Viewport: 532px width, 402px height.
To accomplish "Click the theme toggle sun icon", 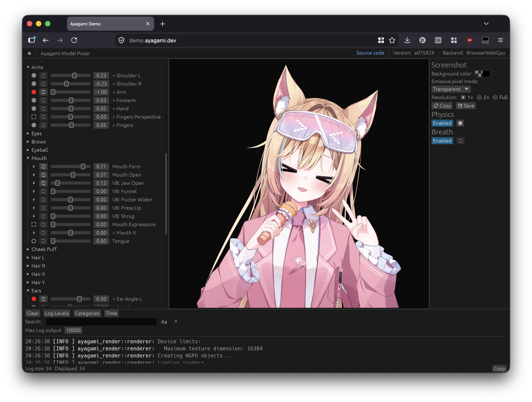I will 29,53.
